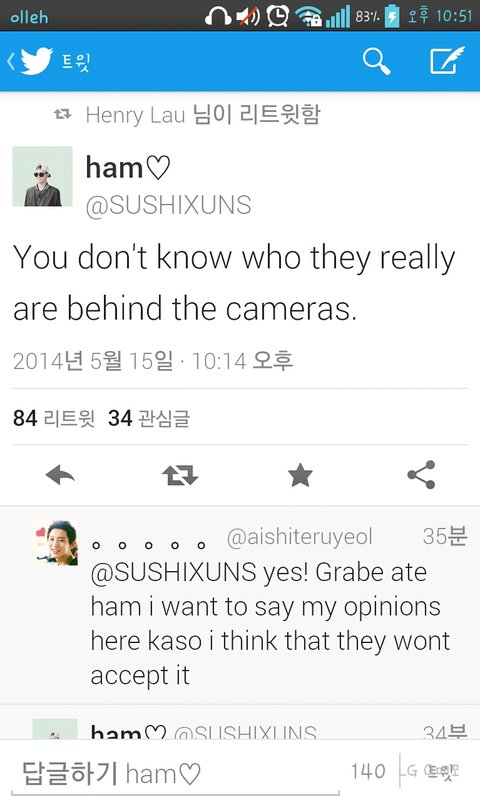Tap the @SUSHIXUNS mention in the reply text

pos(173,572)
